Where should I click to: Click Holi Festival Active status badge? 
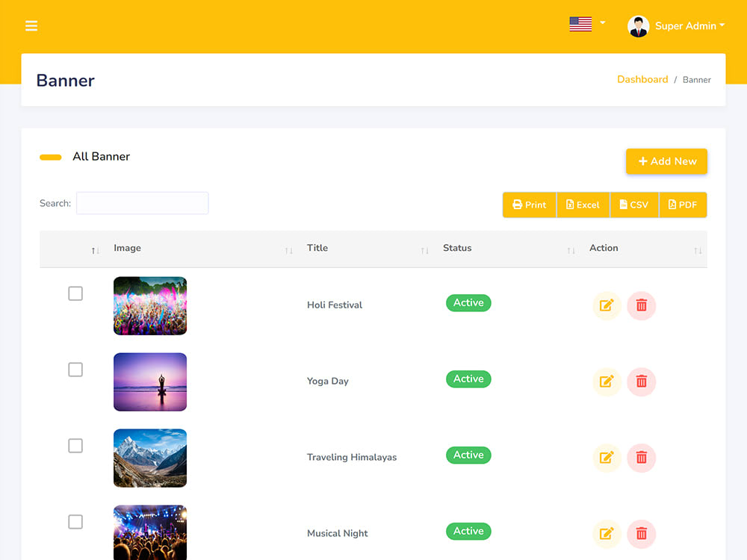(x=468, y=303)
